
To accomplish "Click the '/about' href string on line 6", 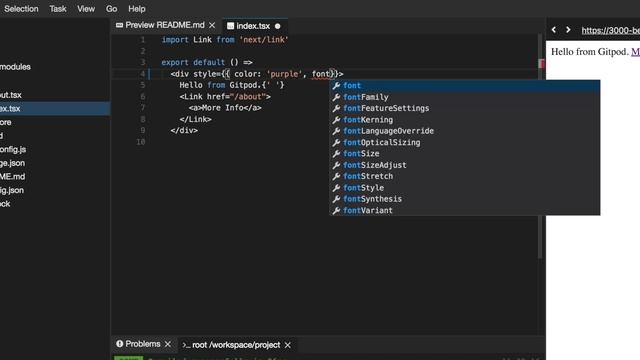I will tap(248, 97).
